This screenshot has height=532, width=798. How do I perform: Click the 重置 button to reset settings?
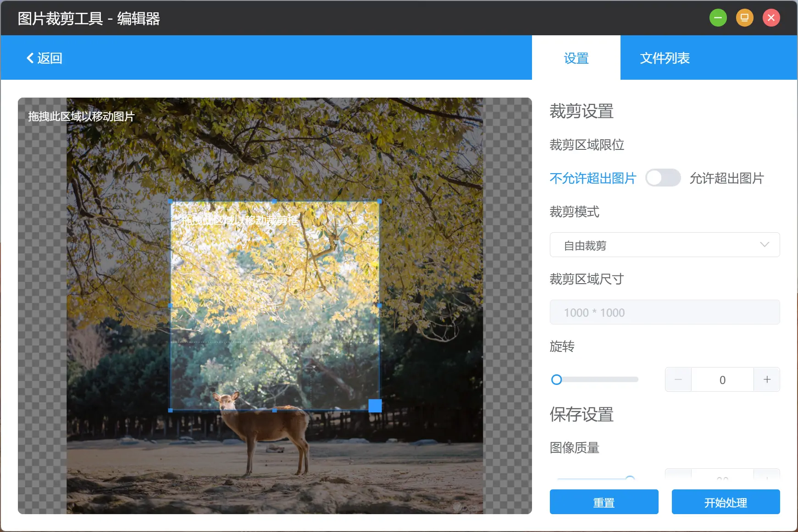coord(604,502)
